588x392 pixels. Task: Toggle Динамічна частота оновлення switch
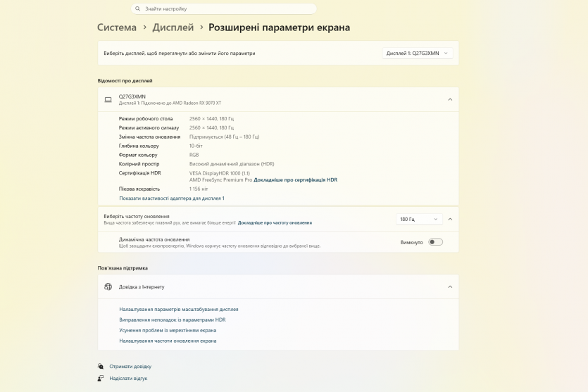coord(435,242)
